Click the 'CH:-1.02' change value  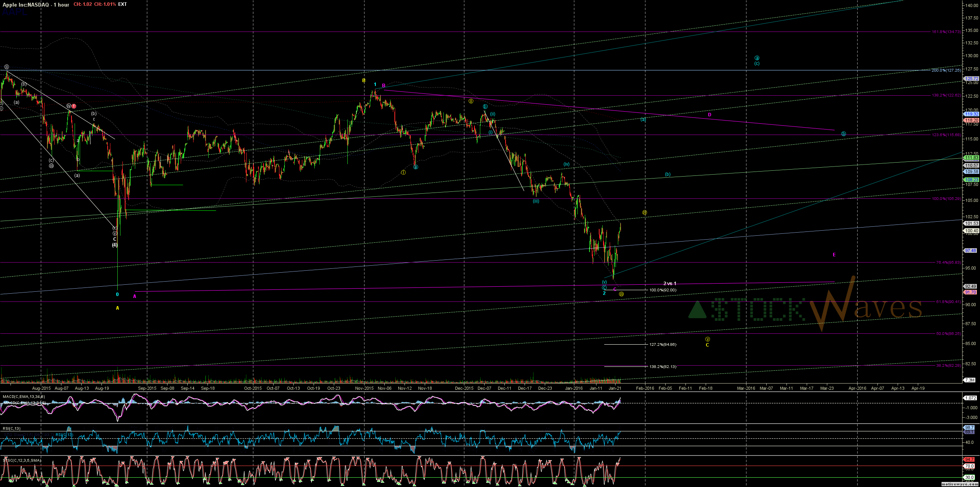(x=82, y=4)
